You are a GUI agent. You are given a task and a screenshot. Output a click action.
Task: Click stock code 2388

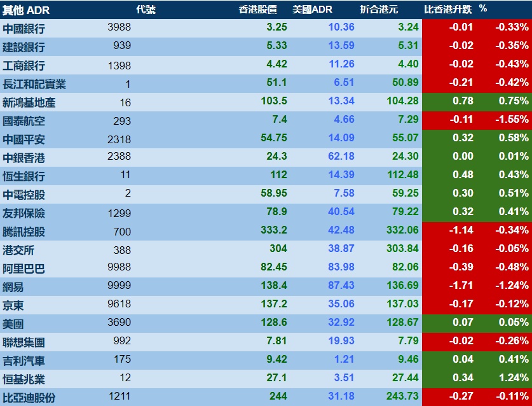[119, 156]
